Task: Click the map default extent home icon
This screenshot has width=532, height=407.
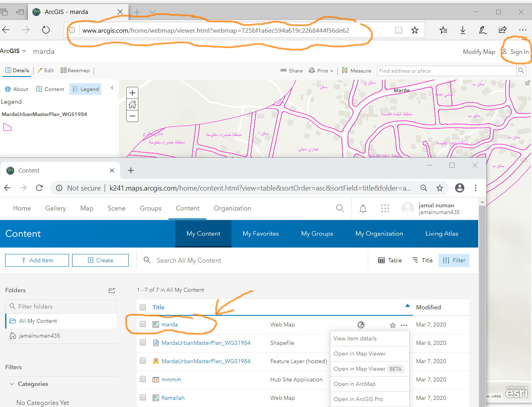Action: click(x=132, y=104)
